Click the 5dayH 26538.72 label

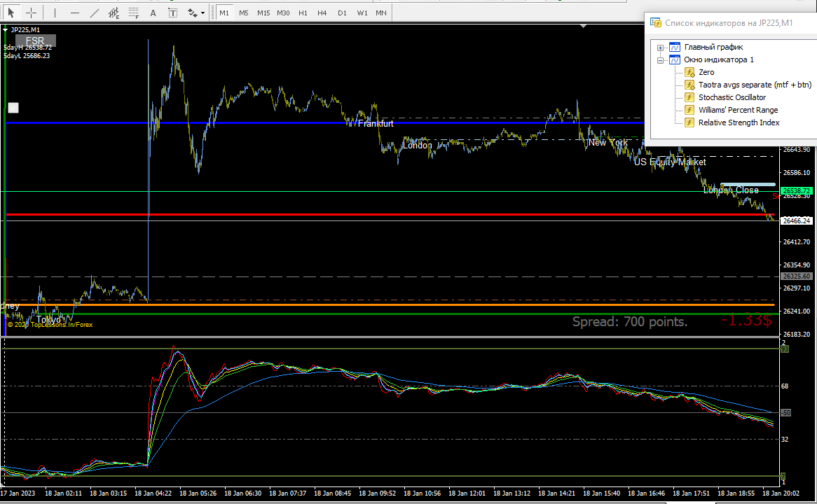tap(27, 48)
